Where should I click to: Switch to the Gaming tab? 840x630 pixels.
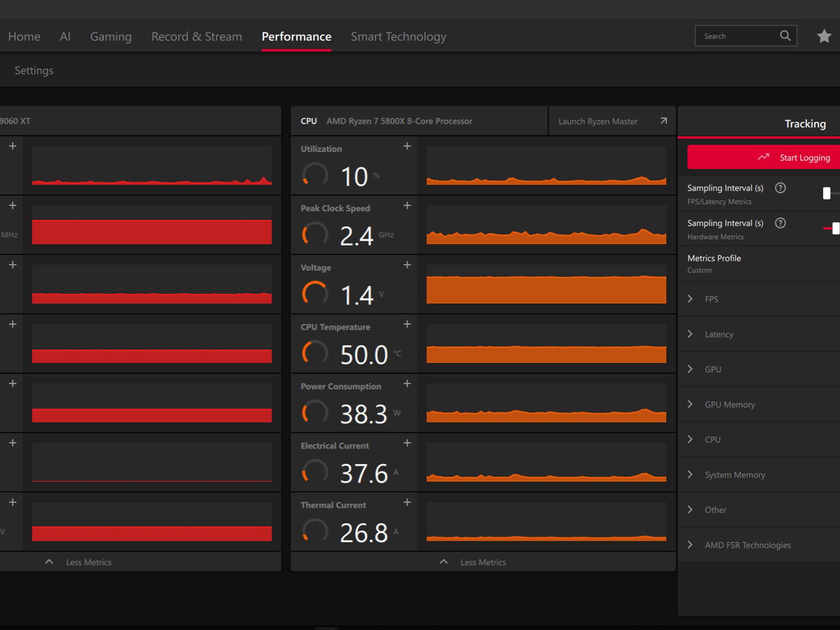coord(111,37)
